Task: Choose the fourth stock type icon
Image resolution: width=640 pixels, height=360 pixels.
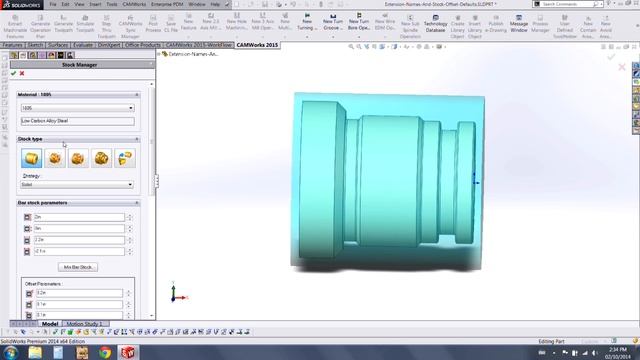Action: point(101,158)
